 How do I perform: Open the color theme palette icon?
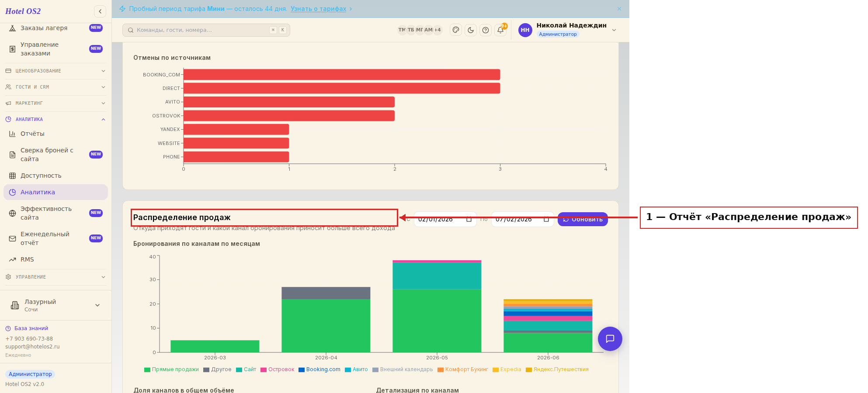click(x=456, y=30)
